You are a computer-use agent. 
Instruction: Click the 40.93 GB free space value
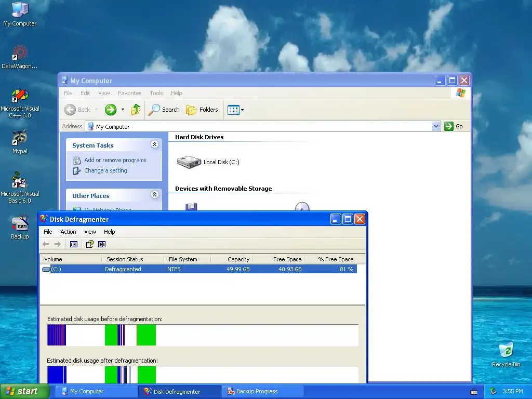coord(290,269)
